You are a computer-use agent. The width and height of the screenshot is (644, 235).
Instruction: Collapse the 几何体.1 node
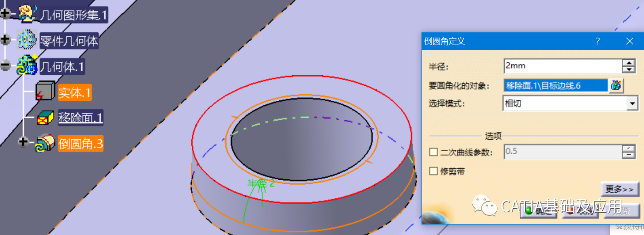coord(5,66)
